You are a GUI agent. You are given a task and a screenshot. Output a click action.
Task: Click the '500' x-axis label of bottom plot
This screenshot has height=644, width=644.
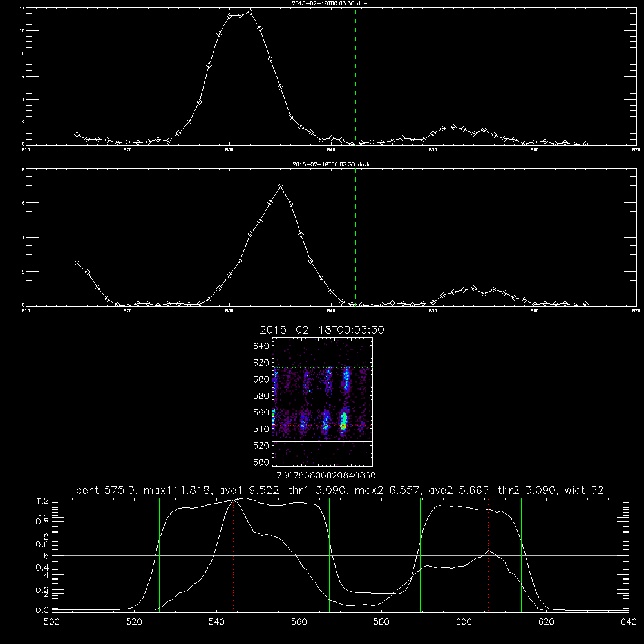[52, 622]
